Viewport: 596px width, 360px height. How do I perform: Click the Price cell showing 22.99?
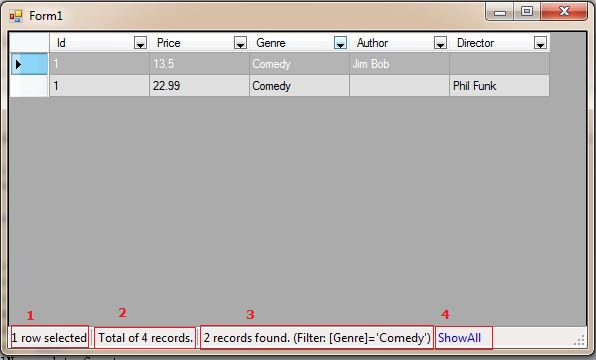[x=199, y=86]
